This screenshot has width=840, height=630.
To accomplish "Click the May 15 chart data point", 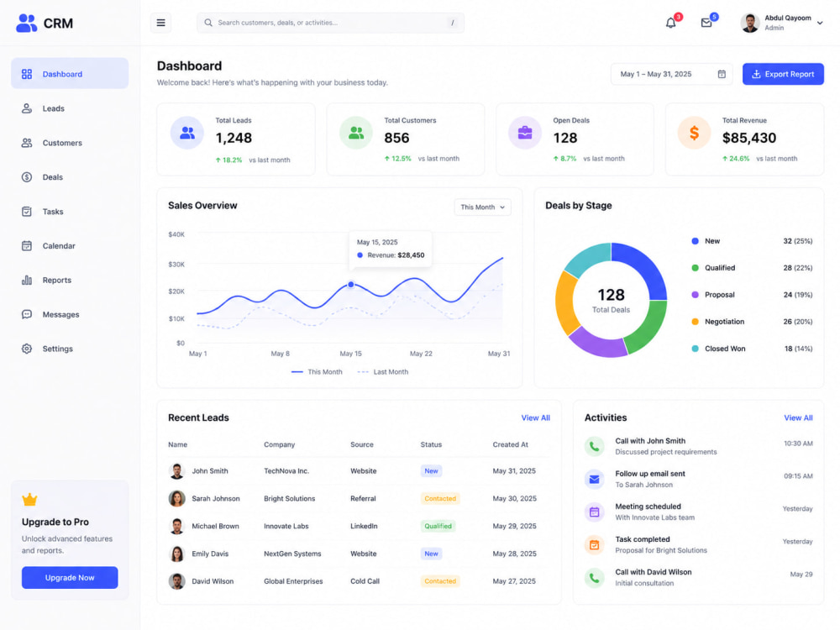I will click(x=351, y=285).
